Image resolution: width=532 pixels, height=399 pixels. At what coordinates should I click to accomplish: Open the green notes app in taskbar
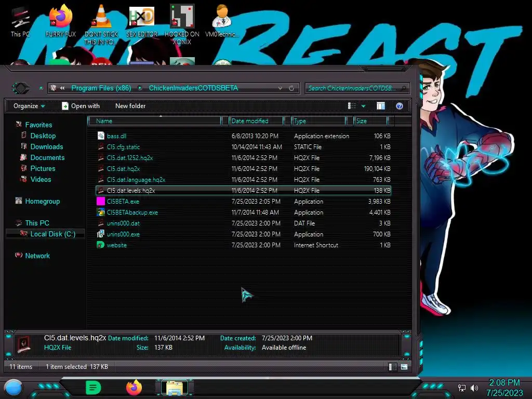click(93, 388)
